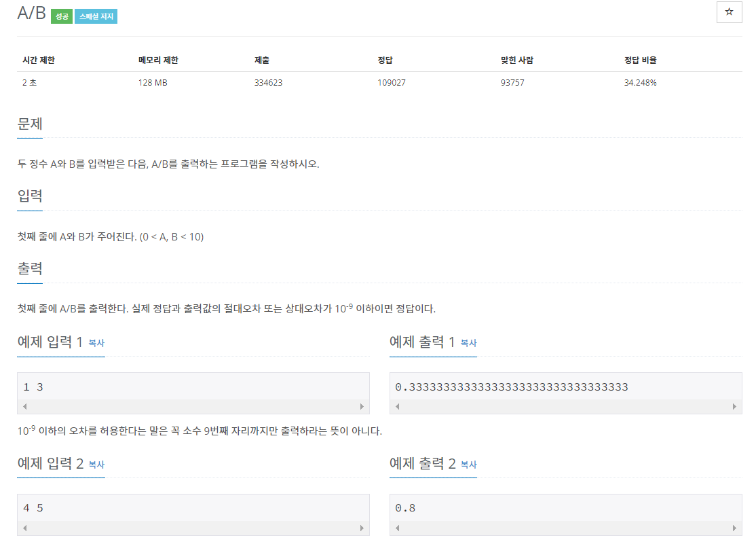Click the problem statement sentence about A/B
This screenshot has height=540, width=756.
click(168, 164)
